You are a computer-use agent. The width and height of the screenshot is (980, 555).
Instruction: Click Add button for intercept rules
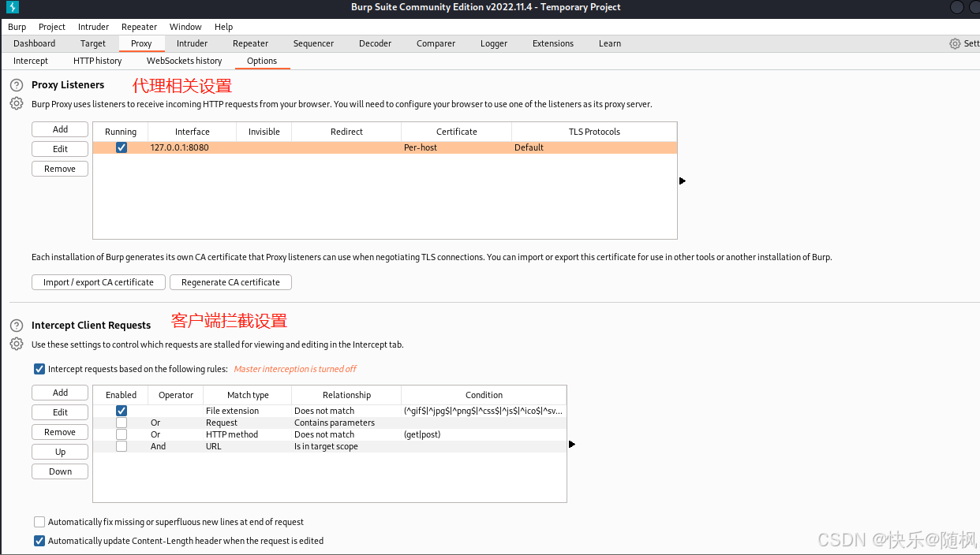pyautogui.click(x=60, y=393)
